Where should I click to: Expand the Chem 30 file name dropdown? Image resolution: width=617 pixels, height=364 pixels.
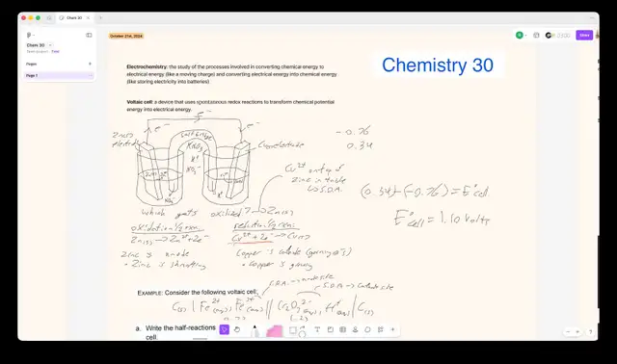coord(50,45)
